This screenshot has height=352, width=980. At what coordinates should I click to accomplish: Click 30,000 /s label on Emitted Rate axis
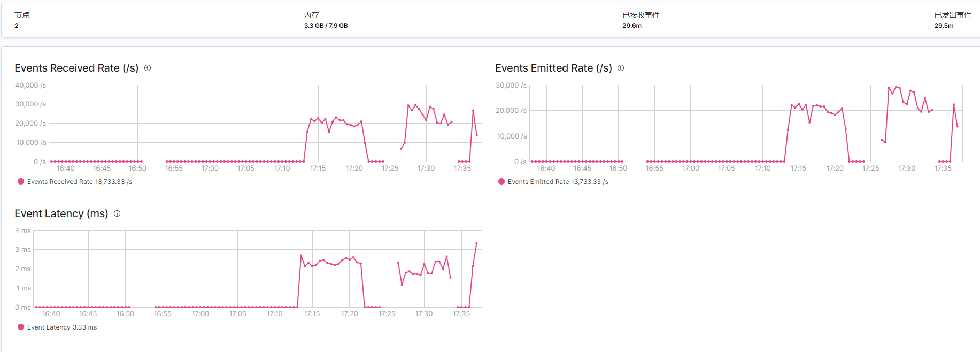pos(511,85)
